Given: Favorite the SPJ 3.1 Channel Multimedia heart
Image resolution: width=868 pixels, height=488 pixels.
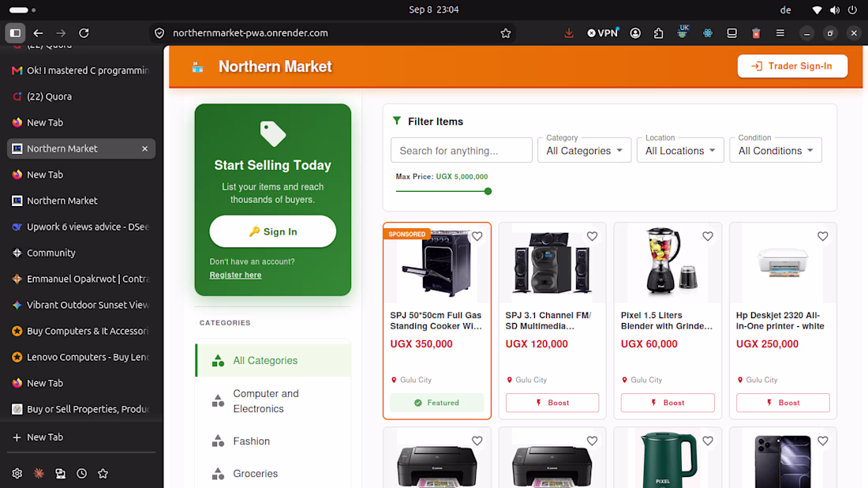Looking at the screenshot, I should pos(592,237).
